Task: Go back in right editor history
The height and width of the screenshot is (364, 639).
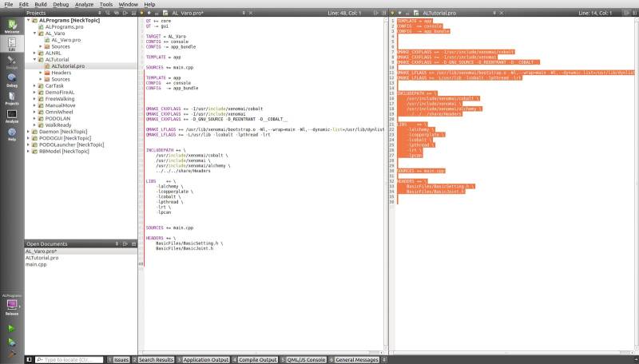Action: [x=392, y=13]
